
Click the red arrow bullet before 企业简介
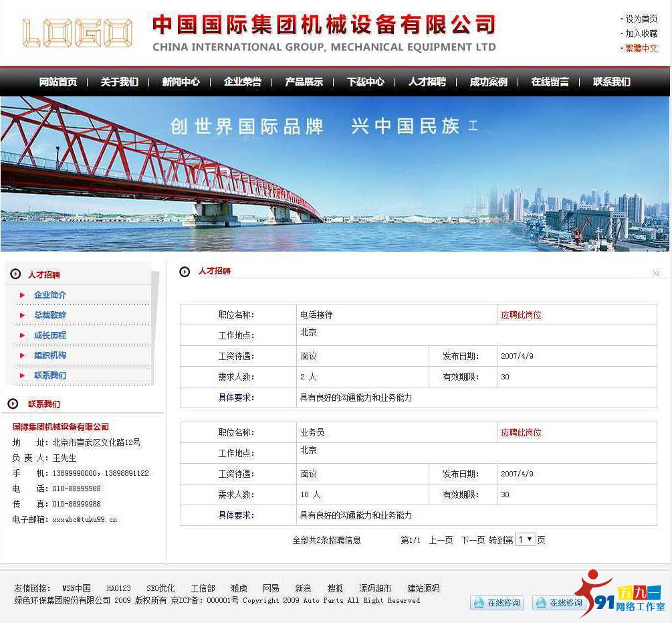click(x=22, y=295)
